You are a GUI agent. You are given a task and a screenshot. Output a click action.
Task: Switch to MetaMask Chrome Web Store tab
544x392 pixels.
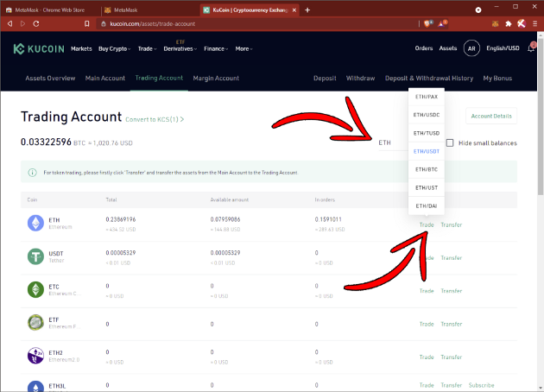50,10
